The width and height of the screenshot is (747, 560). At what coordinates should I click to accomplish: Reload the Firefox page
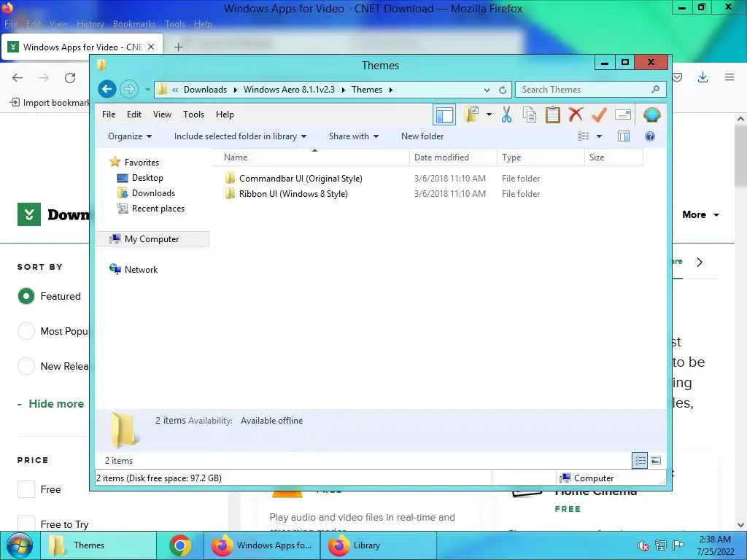point(70,77)
